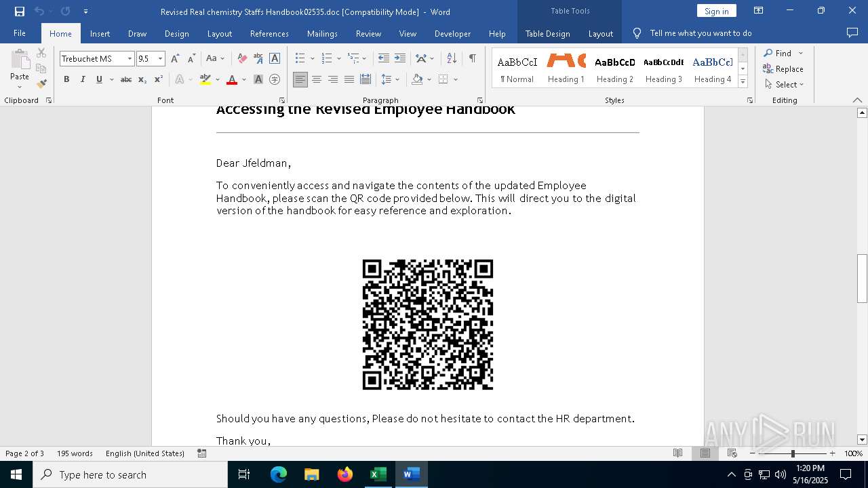Open the Select dropdown in Editing
Image resolution: width=868 pixels, height=488 pixels.
[x=785, y=85]
